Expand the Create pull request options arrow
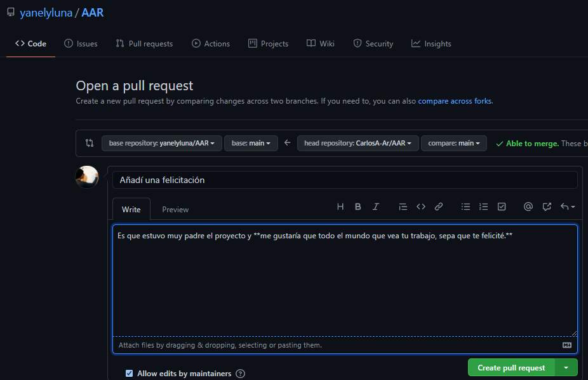 tap(566, 368)
